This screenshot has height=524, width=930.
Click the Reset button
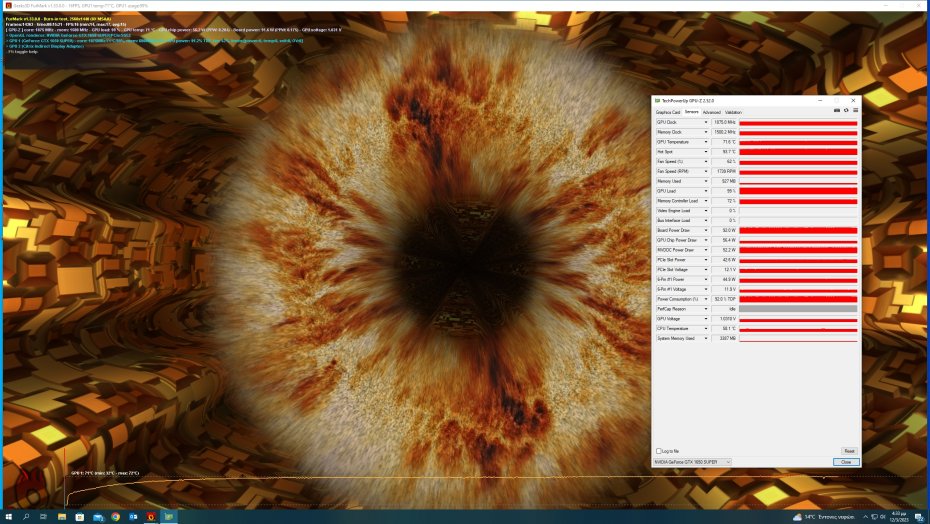pyautogui.click(x=848, y=451)
